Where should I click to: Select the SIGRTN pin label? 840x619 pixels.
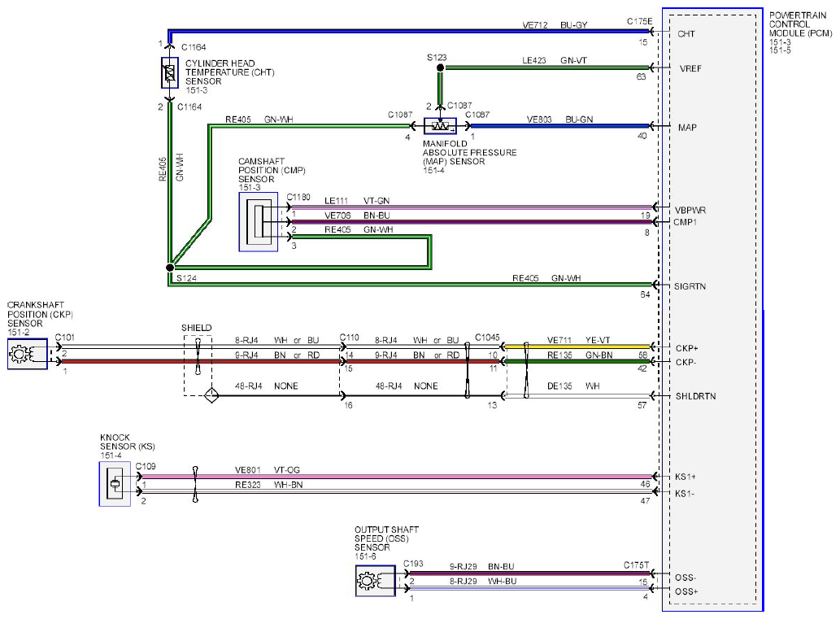tap(690, 286)
